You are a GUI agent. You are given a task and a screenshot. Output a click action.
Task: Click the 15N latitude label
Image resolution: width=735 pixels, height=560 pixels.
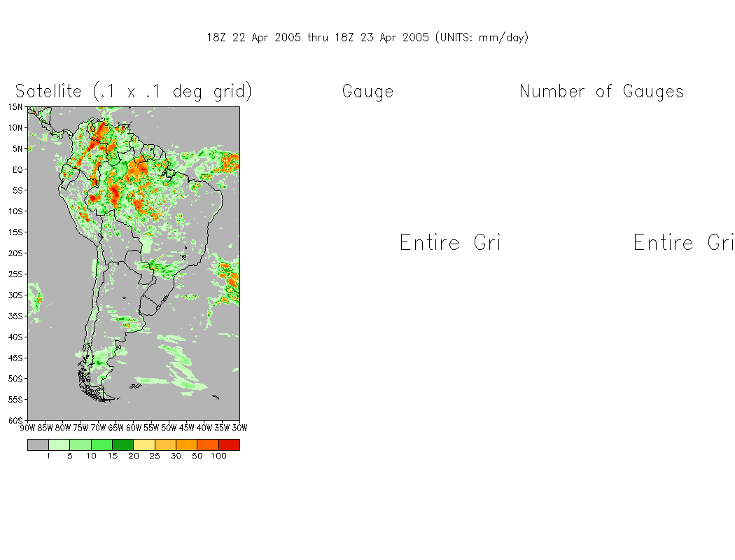tap(15, 107)
